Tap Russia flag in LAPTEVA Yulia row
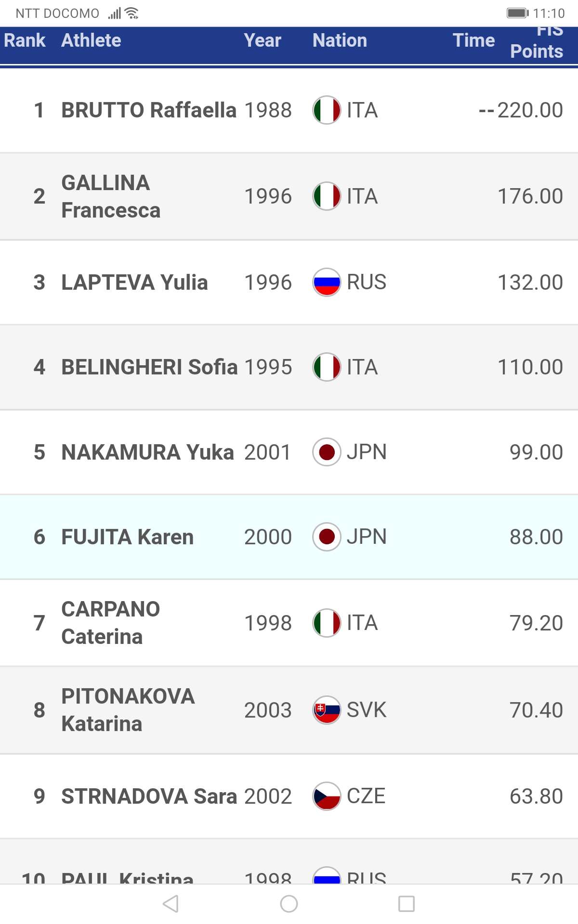Viewport: 578px width, 924px height. click(x=327, y=282)
